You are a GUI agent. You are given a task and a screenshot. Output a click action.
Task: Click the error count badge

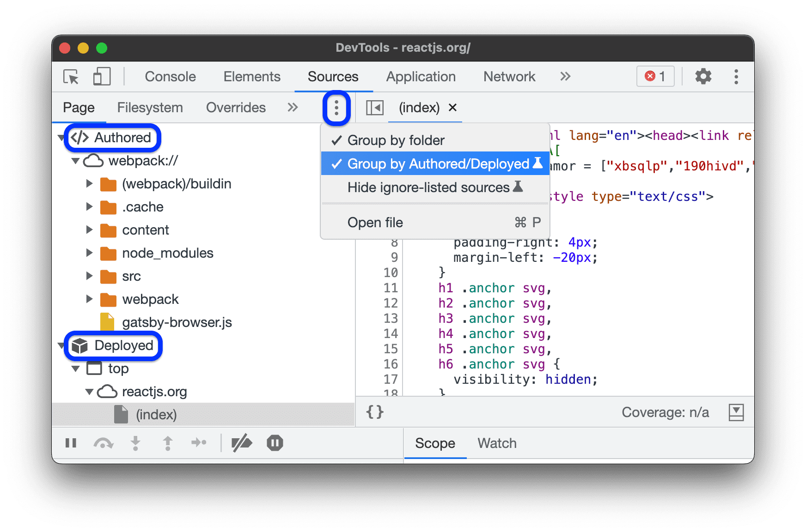tap(655, 77)
